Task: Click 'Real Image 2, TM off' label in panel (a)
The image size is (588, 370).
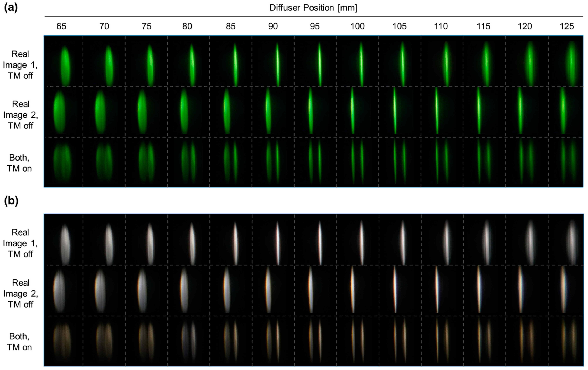Action: (x=20, y=115)
